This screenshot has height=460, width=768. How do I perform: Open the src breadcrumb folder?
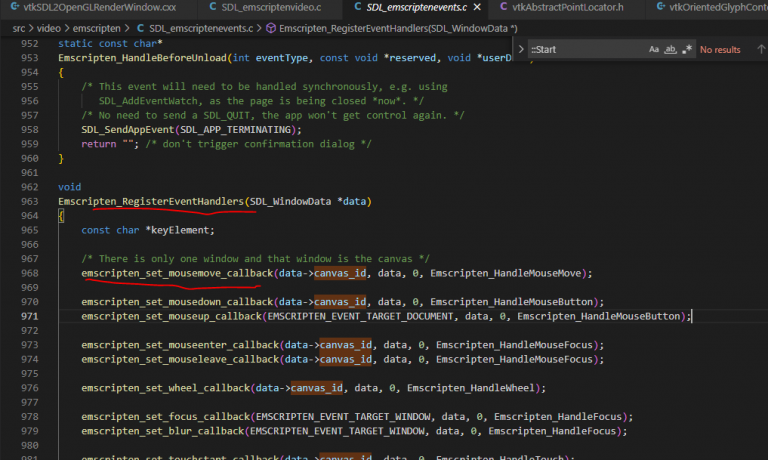coord(19,28)
